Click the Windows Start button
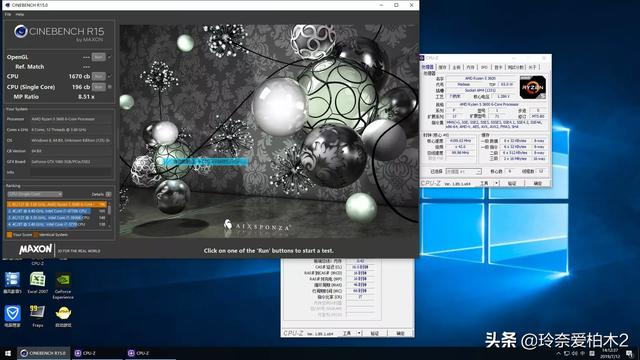Viewport: 640px width, 360px height. 8,353
